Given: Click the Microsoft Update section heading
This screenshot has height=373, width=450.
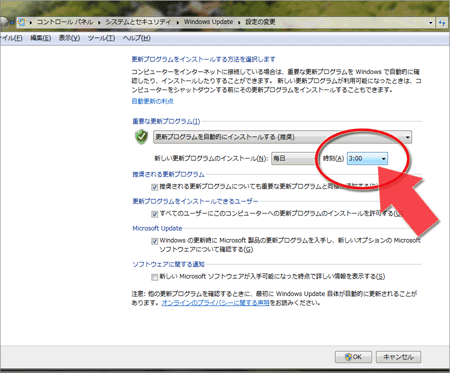Looking at the screenshot, I should click(157, 228).
